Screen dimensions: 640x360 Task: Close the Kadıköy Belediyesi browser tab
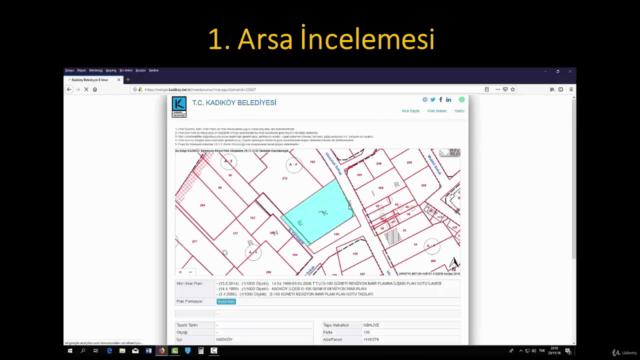119,80
